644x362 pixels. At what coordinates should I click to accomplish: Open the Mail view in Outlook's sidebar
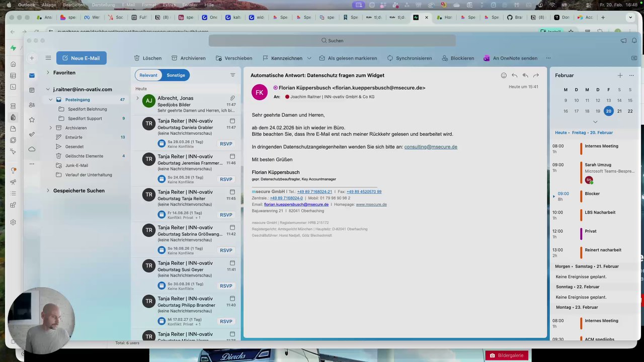pos(32,75)
